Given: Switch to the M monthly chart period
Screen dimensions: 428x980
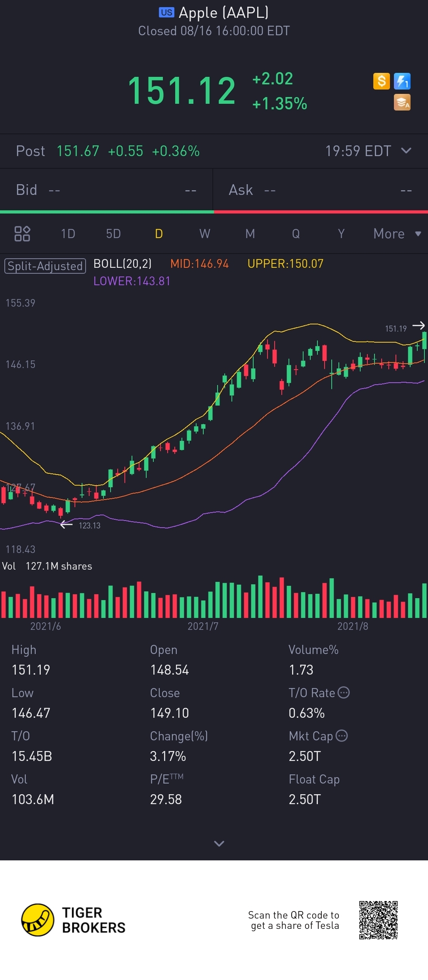Looking at the screenshot, I should coord(250,234).
